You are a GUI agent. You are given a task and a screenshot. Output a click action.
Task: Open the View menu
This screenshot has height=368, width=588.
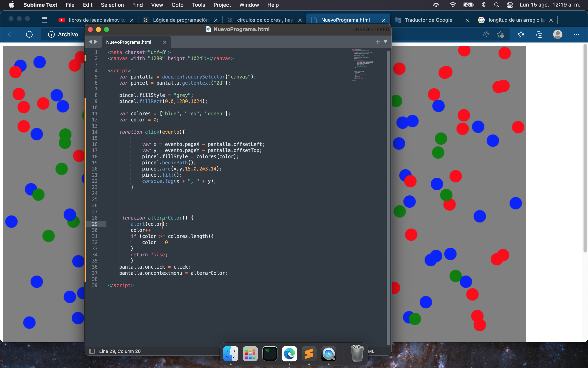(x=157, y=5)
